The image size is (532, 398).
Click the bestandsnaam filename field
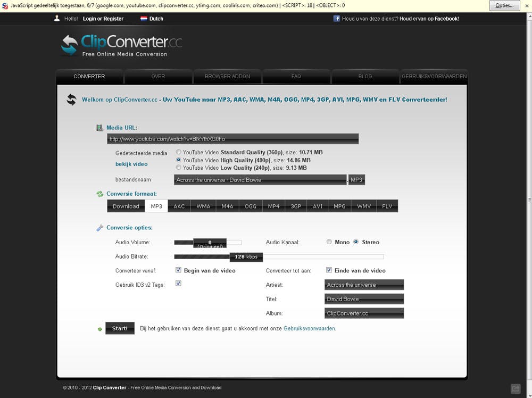click(x=260, y=180)
